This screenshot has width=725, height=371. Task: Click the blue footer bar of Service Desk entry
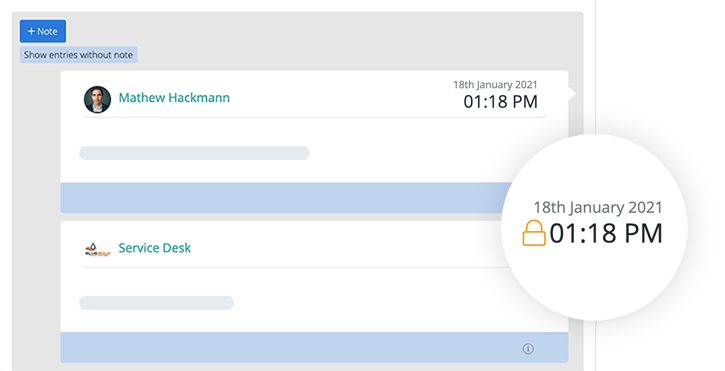click(x=314, y=347)
